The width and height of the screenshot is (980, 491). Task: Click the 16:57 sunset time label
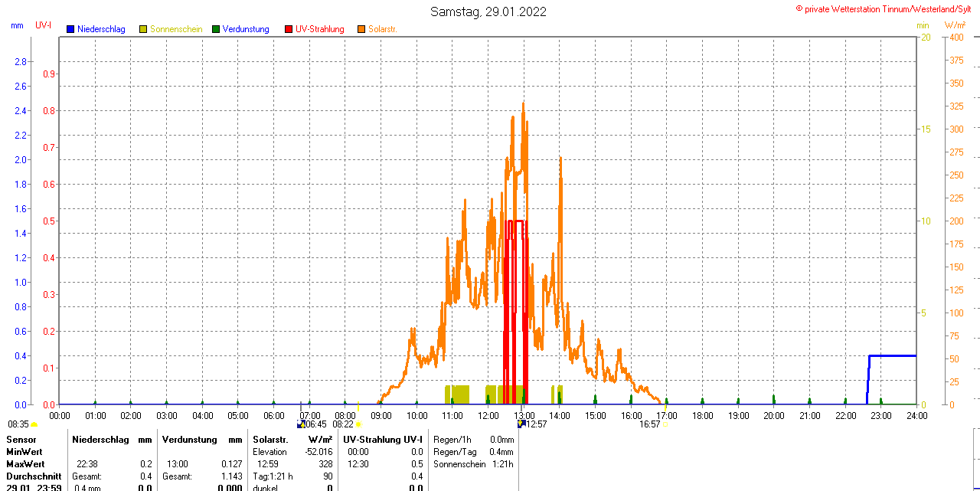click(x=650, y=424)
